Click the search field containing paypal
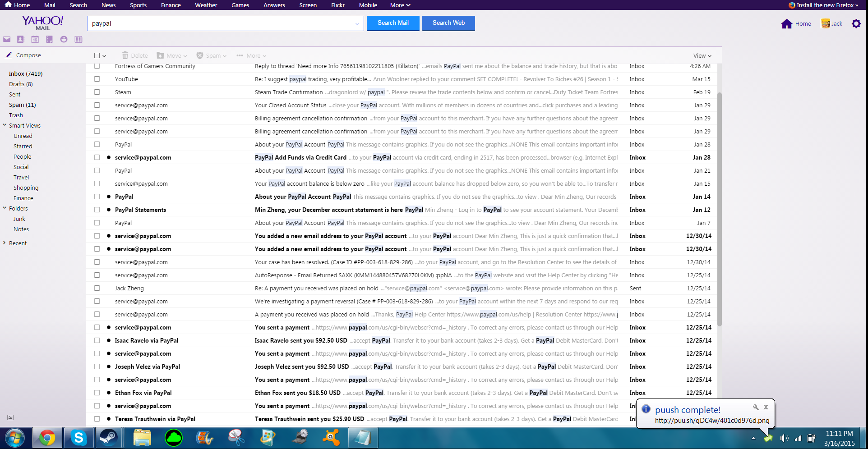 221,23
